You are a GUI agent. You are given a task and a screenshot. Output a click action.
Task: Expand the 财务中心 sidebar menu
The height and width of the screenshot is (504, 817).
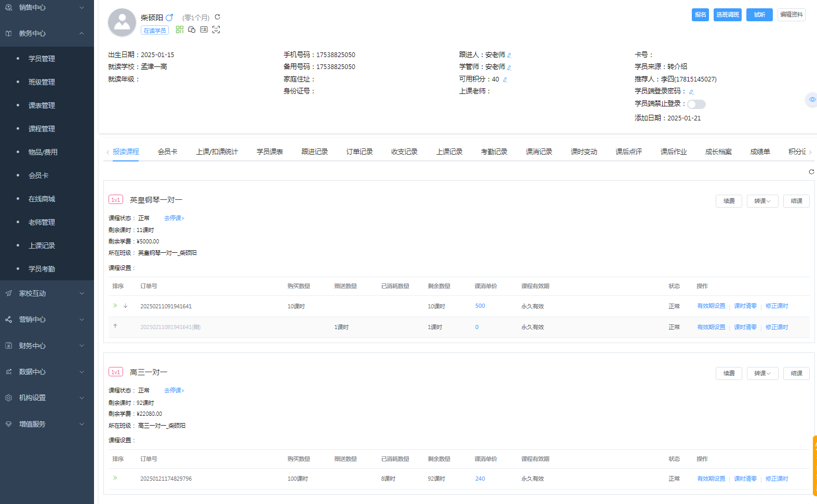(x=47, y=346)
